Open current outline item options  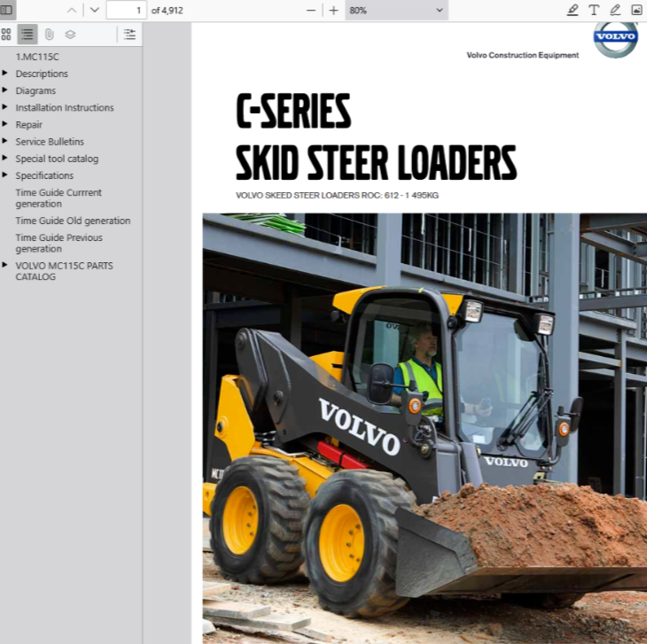pyautogui.click(x=129, y=35)
